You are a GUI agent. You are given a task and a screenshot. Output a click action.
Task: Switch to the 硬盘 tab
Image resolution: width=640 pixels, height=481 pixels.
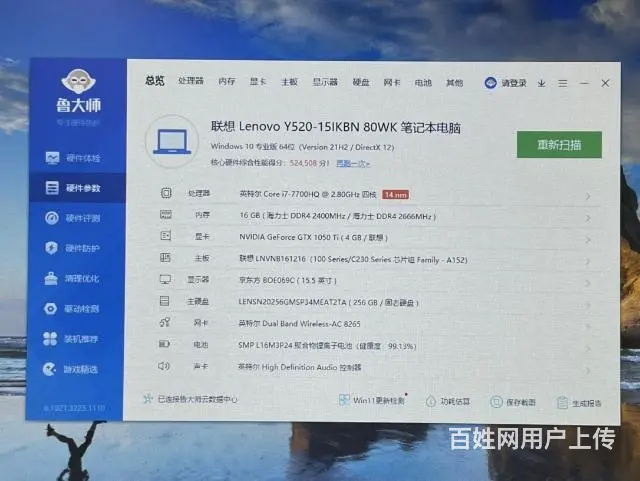pyautogui.click(x=360, y=82)
